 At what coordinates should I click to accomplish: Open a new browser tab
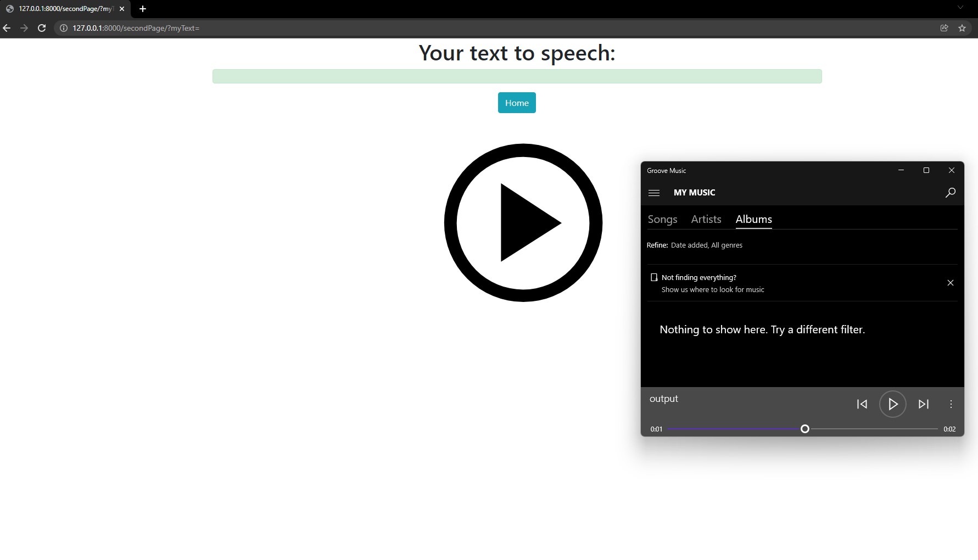143,9
